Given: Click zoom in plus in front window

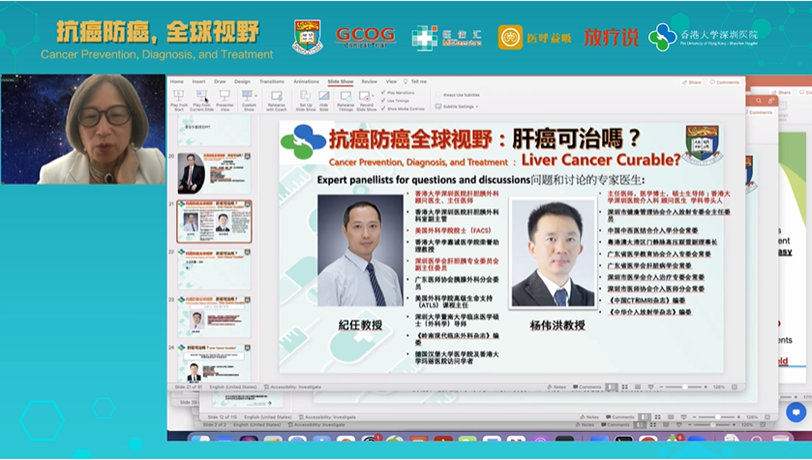Looking at the screenshot, I should coord(706,387).
